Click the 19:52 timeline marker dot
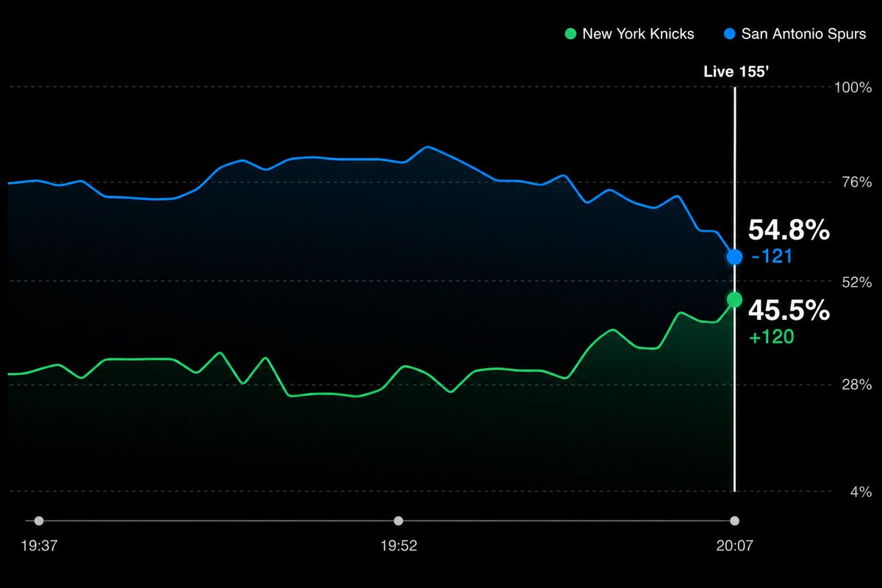The image size is (882, 588). click(x=398, y=521)
